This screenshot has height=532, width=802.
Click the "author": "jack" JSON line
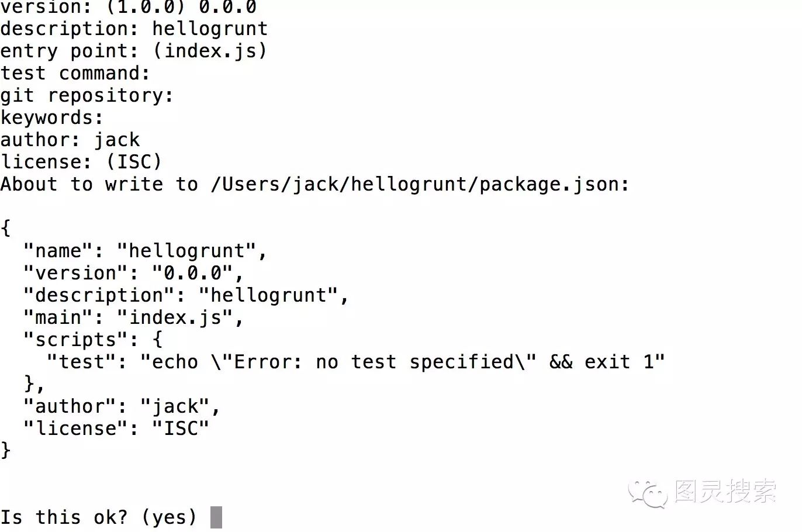[x=122, y=406]
